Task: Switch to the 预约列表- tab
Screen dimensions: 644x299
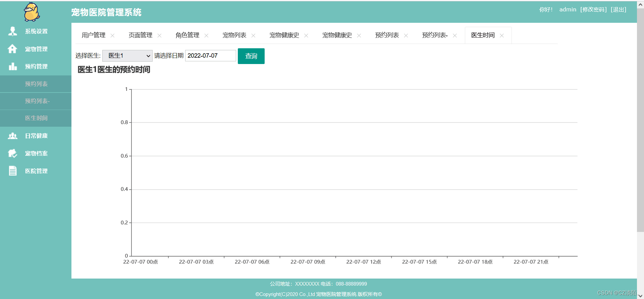Action: [x=435, y=35]
